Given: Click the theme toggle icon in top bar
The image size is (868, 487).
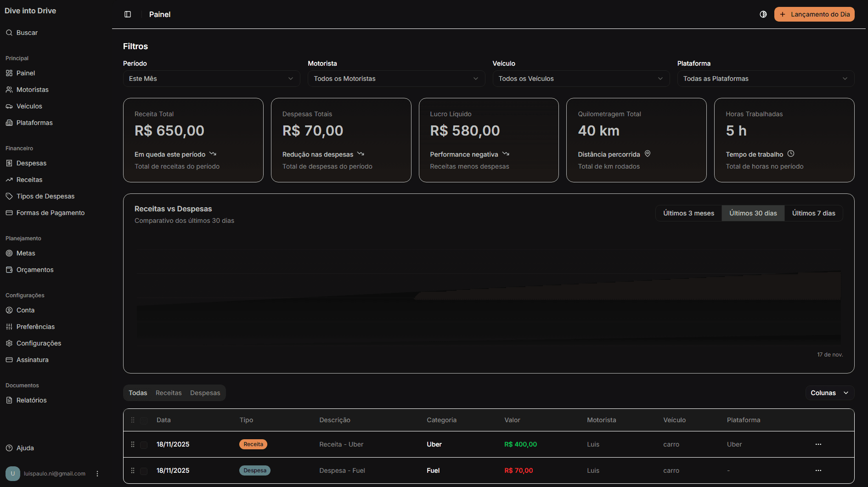Looking at the screenshot, I should [x=763, y=14].
